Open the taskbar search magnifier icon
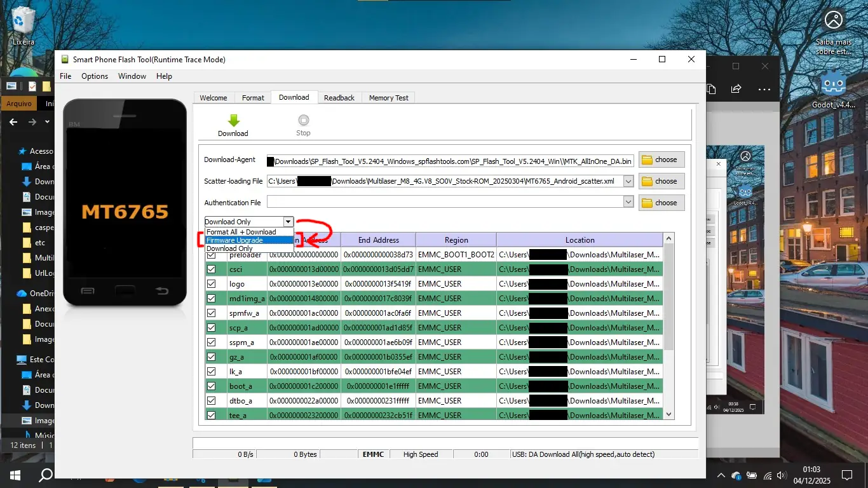Screen dimensions: 868x488 [x=46, y=475]
